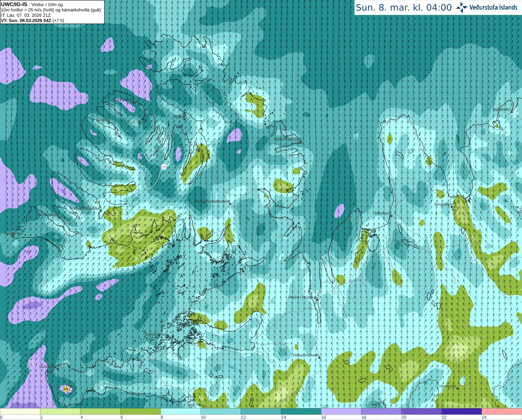
Task: Click the white 25 gust contour label
Action: click(164, 167)
